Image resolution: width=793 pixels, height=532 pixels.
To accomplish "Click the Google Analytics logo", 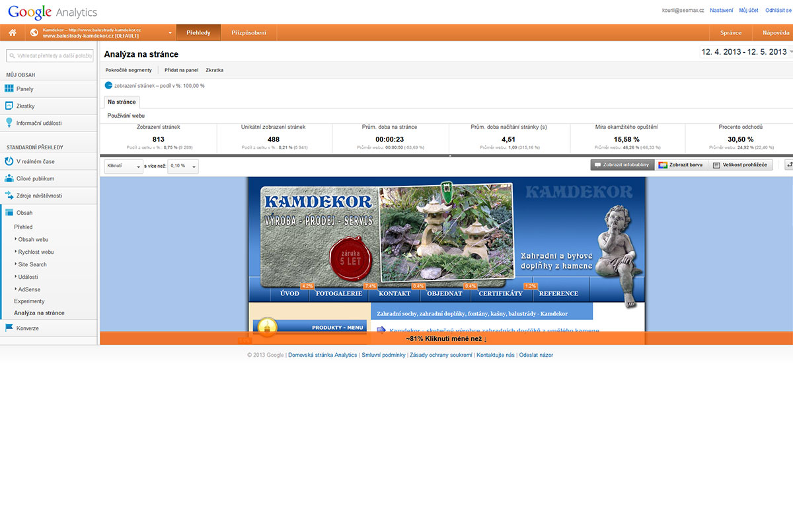I will point(52,12).
